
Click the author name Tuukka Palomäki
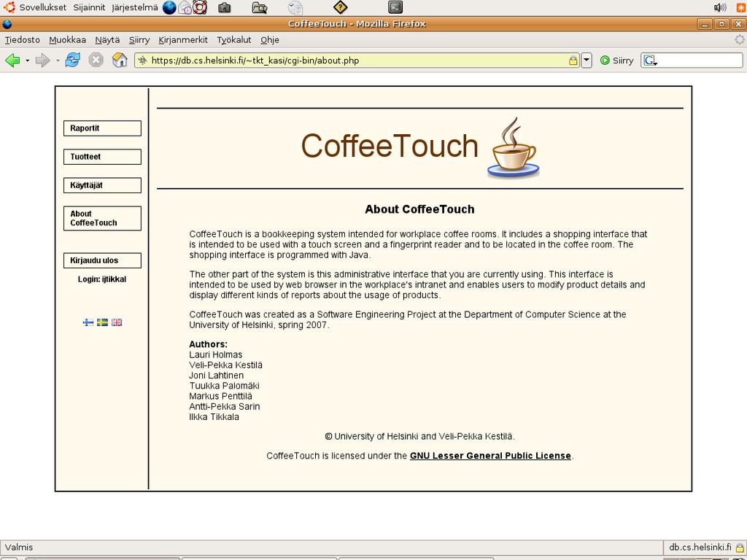click(x=225, y=386)
